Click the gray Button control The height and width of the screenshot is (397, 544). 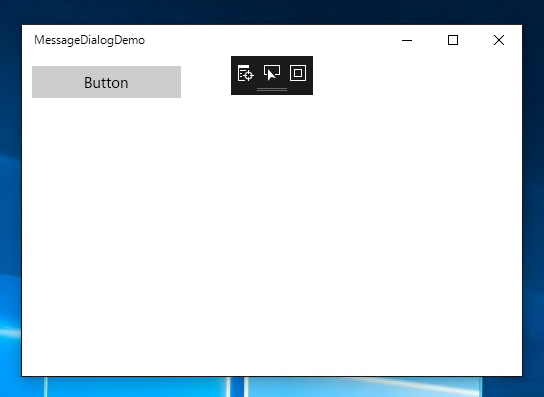click(107, 82)
